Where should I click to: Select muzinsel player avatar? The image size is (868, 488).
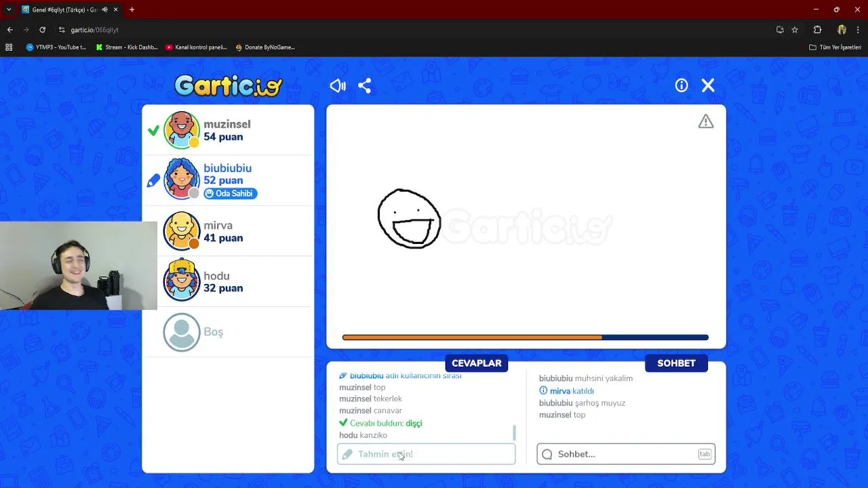(182, 129)
